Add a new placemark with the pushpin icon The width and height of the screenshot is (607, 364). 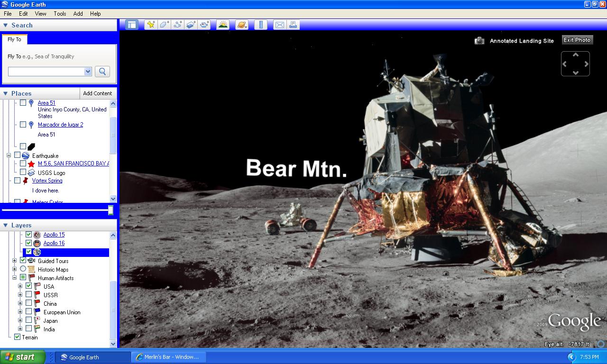click(151, 25)
